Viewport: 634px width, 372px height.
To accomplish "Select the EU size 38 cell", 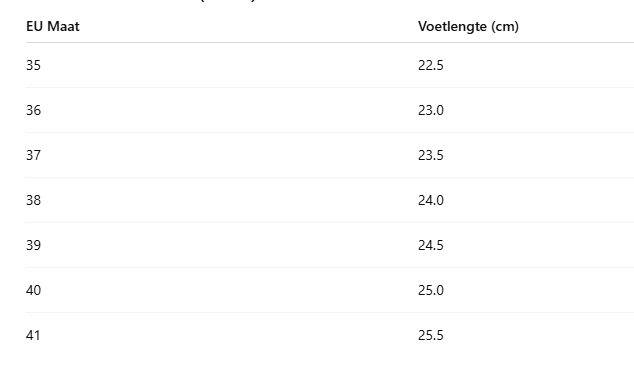I will [34, 200].
